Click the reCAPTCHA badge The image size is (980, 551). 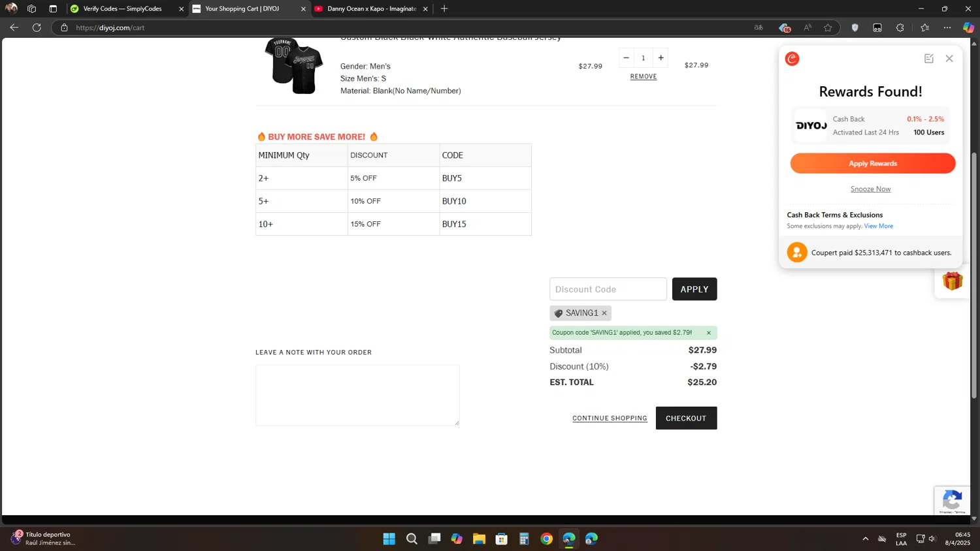[953, 501]
